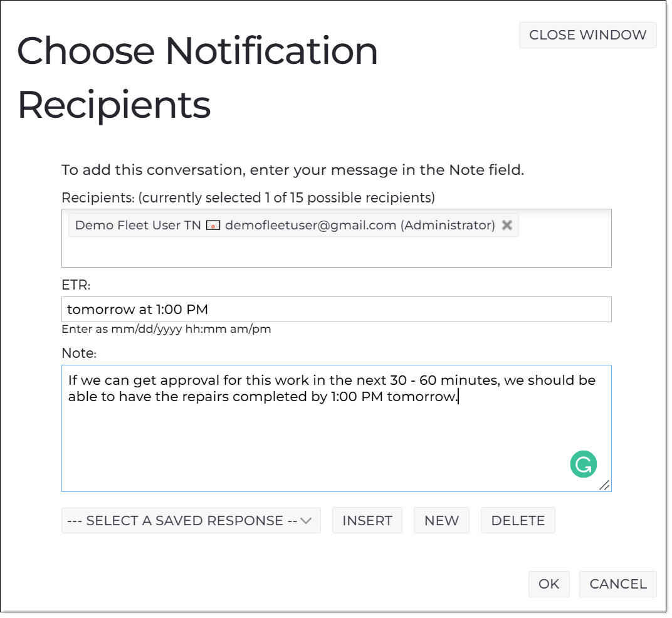The image size is (672, 618).
Task: Create a NEW saved response
Action: [441, 520]
